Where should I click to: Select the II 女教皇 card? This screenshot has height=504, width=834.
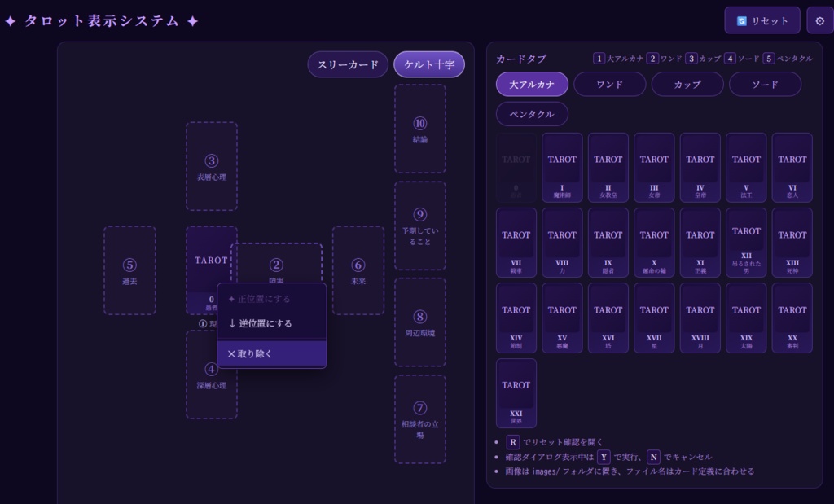(608, 167)
